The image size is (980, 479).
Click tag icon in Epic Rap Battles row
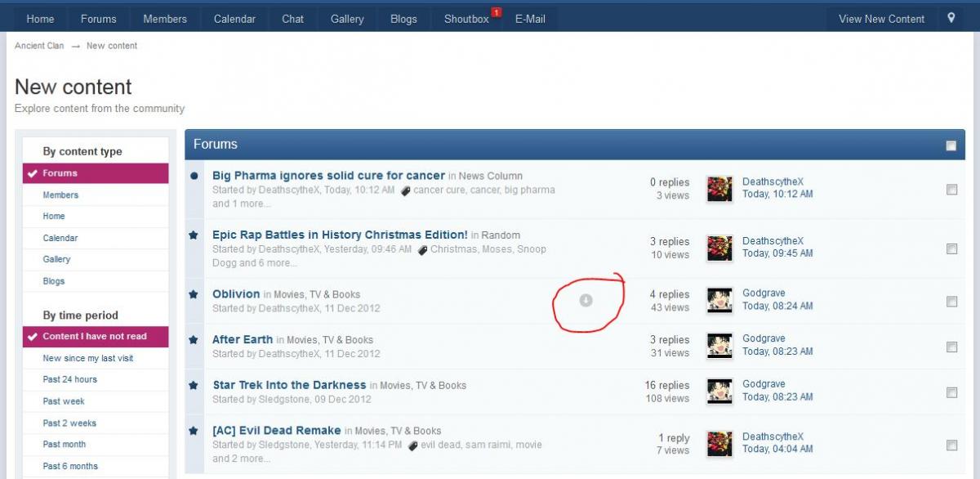(x=422, y=250)
